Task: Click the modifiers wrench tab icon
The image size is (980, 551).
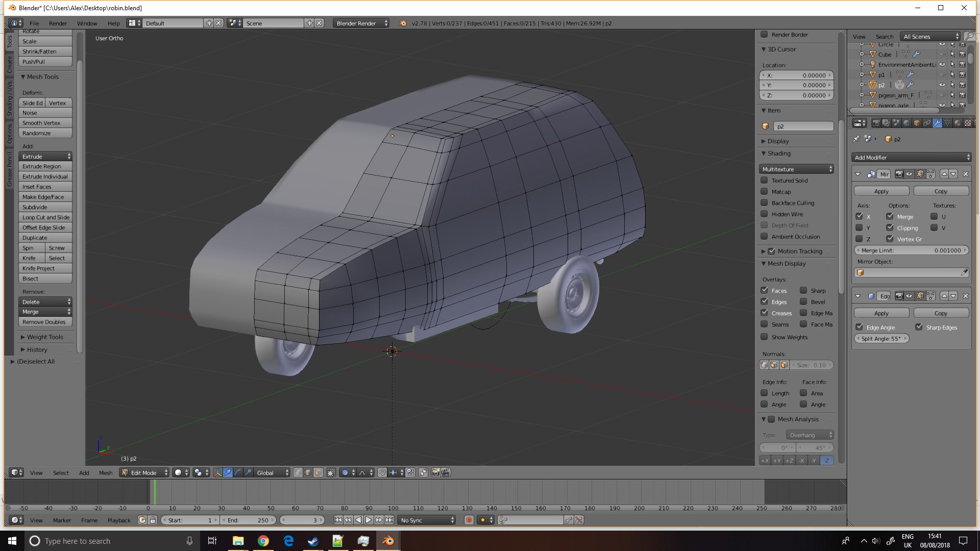Action: point(937,123)
